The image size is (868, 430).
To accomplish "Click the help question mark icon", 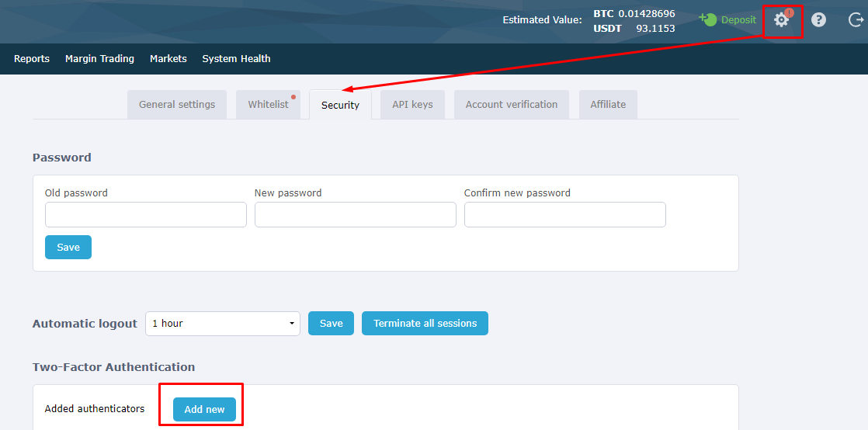I will tap(818, 20).
